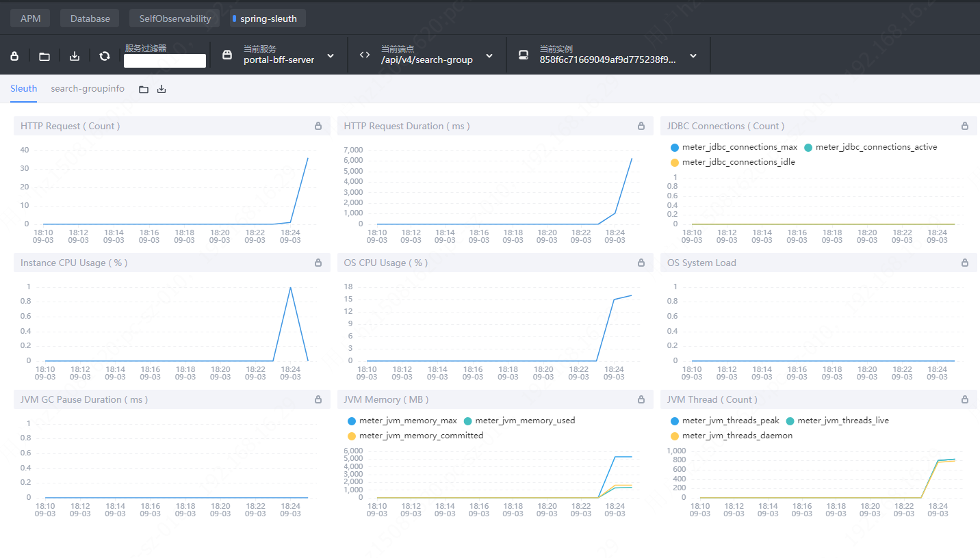Click inside the 服务过滤器 filter input field

164,60
